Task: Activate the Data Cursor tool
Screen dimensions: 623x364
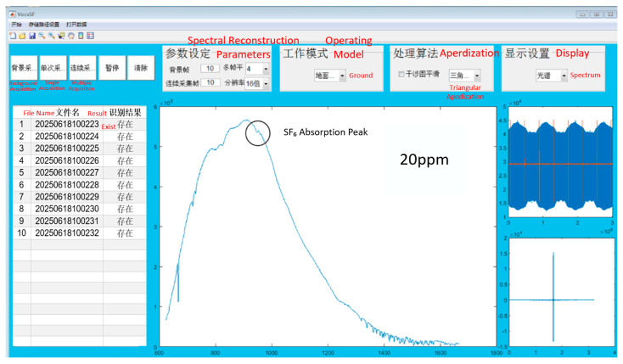Action: (61, 36)
